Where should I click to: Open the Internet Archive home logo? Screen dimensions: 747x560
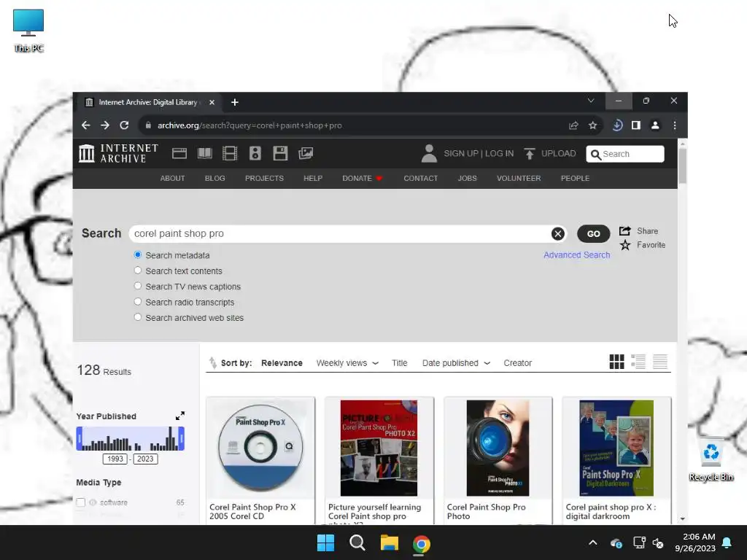[118, 153]
